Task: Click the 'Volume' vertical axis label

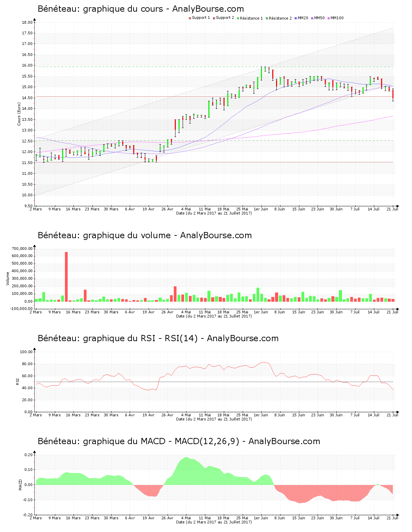Action: pos(8,279)
